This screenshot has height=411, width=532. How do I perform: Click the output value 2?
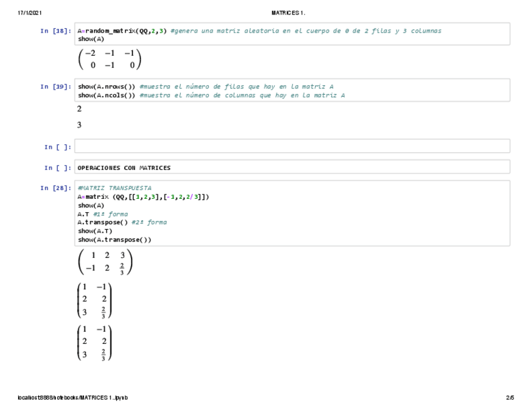(x=79, y=109)
